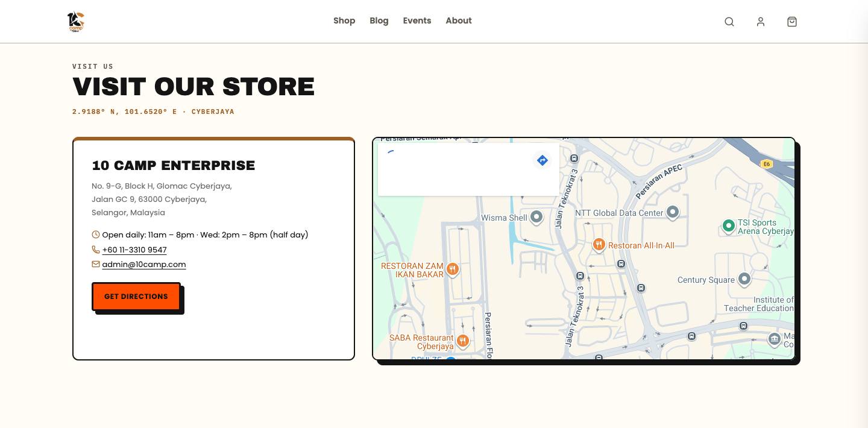The height and width of the screenshot is (428, 868).
Task: Click the envelope icon beside the email
Action: tap(96, 264)
